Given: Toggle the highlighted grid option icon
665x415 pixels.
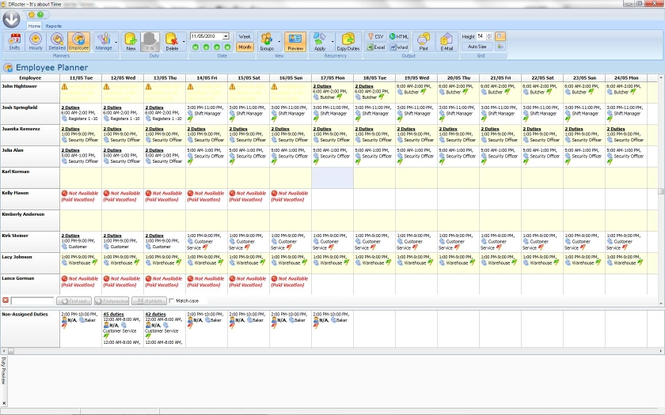Looking at the screenshot, I should coord(500,36).
